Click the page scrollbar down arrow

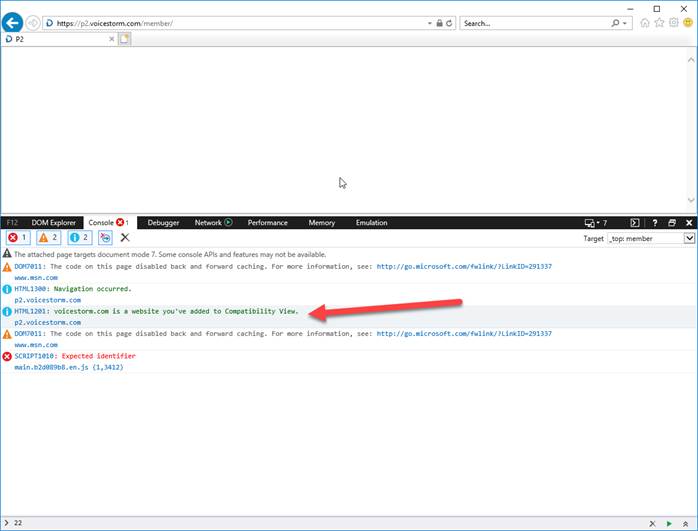[x=691, y=200]
